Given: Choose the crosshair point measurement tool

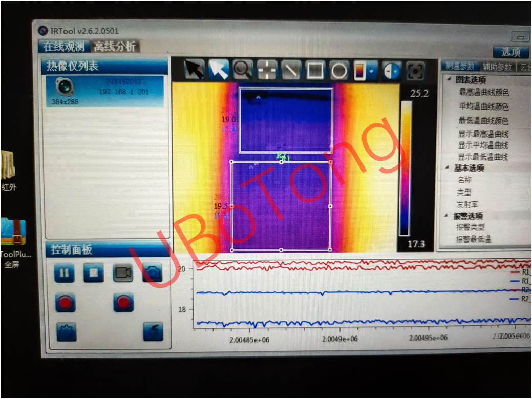Looking at the screenshot, I should (267, 70).
